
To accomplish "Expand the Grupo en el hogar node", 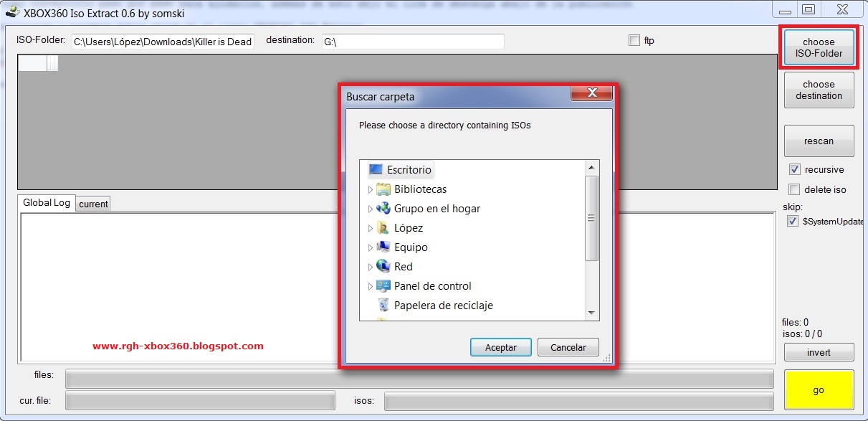I will [371, 209].
